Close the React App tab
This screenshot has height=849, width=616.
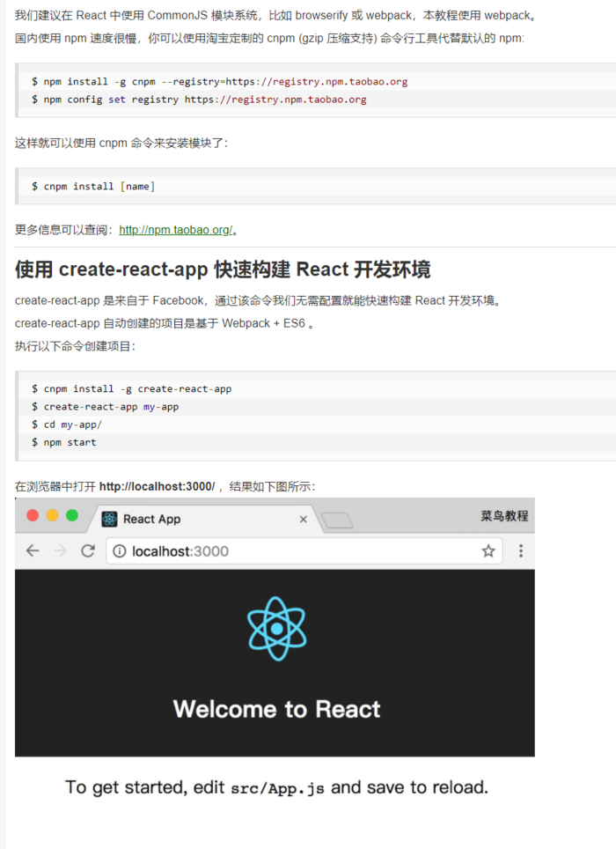pyautogui.click(x=304, y=520)
